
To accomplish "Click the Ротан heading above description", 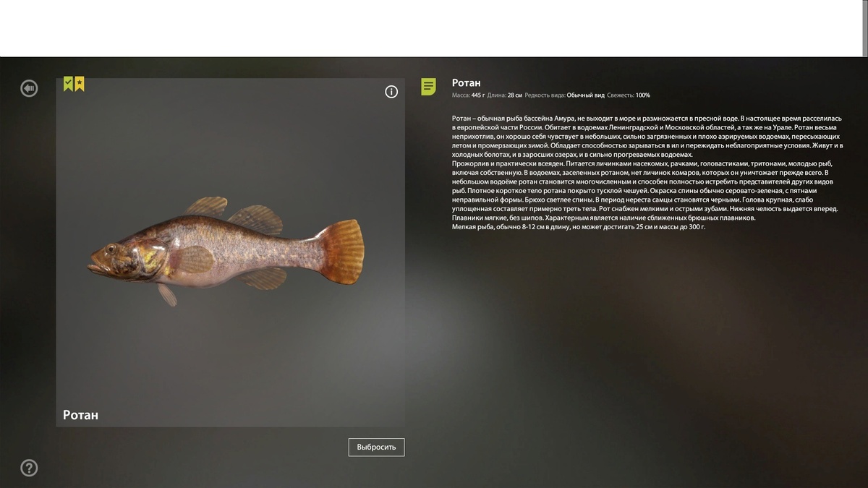I will click(467, 83).
